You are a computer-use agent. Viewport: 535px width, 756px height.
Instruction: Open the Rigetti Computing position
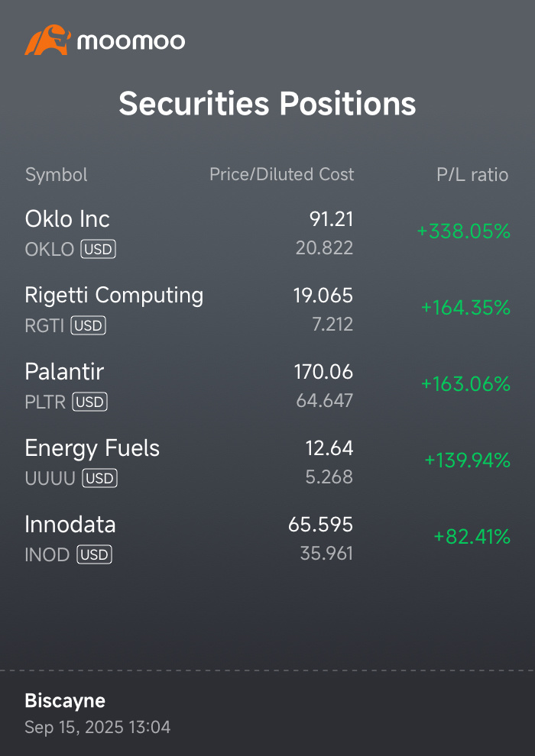(x=267, y=309)
